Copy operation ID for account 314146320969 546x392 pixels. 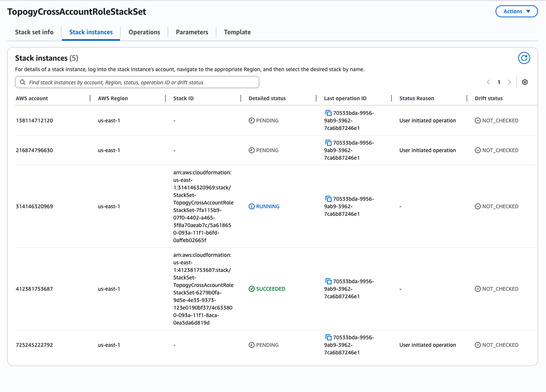coord(328,199)
